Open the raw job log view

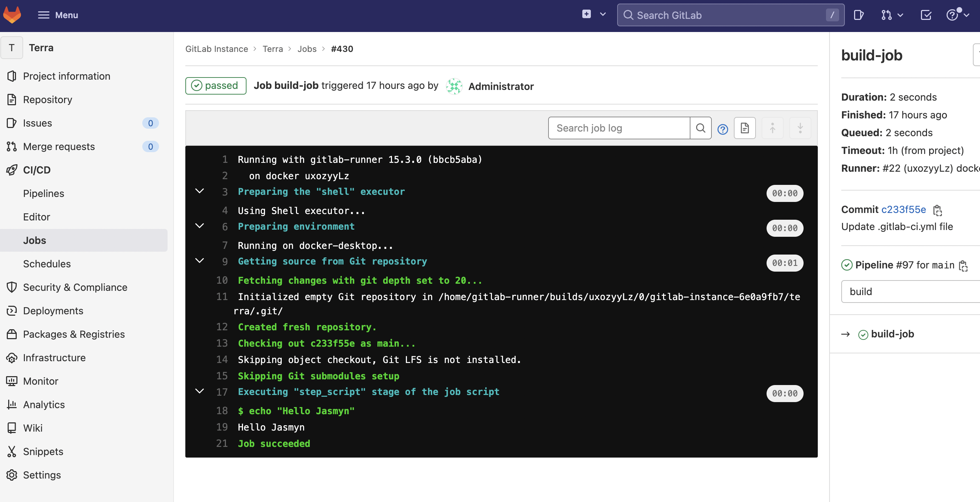[744, 128]
